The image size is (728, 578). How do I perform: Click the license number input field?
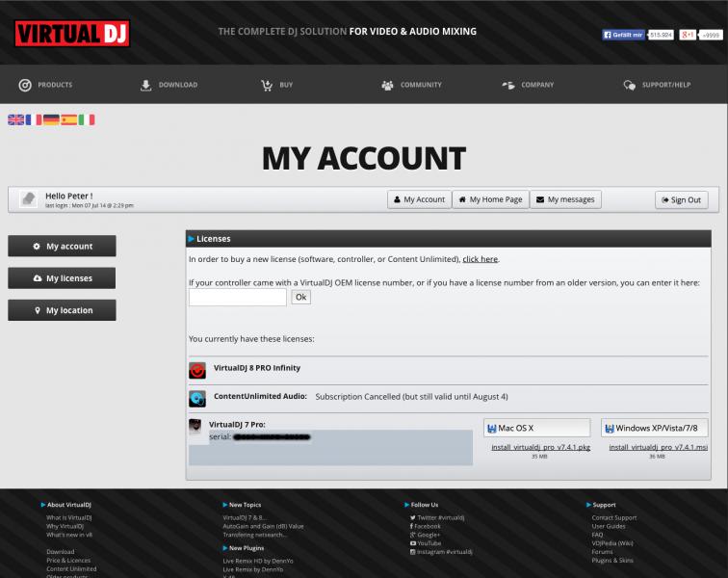point(238,297)
